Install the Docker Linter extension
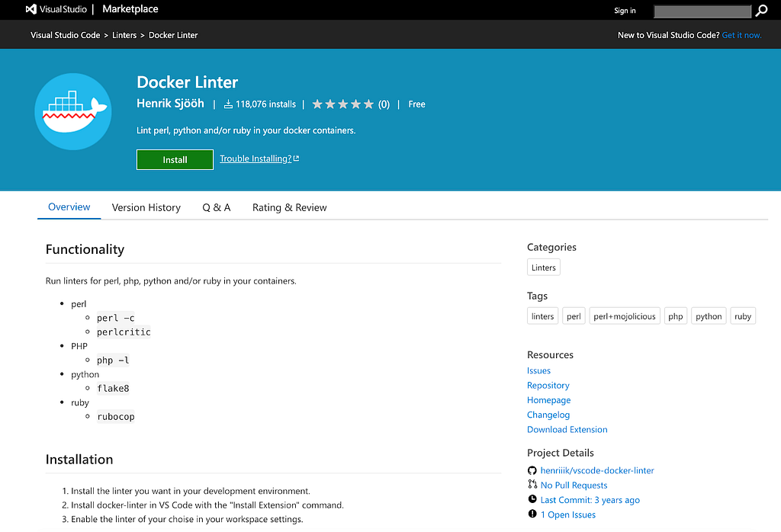The height and width of the screenshot is (532, 781). [175, 160]
